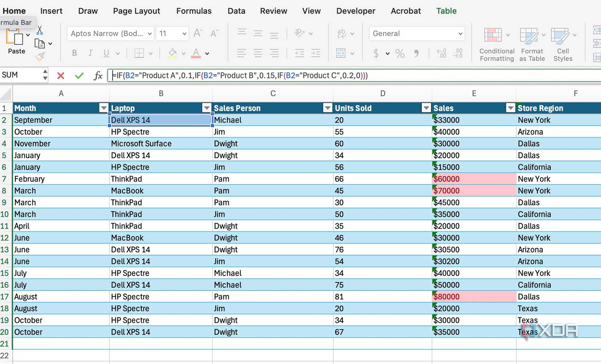Increase font size with larger A
Viewport: 601px width, 364px height.
198,33
